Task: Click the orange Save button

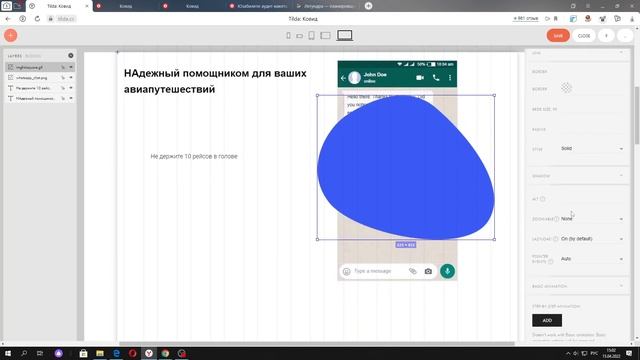Action: pyautogui.click(x=558, y=36)
